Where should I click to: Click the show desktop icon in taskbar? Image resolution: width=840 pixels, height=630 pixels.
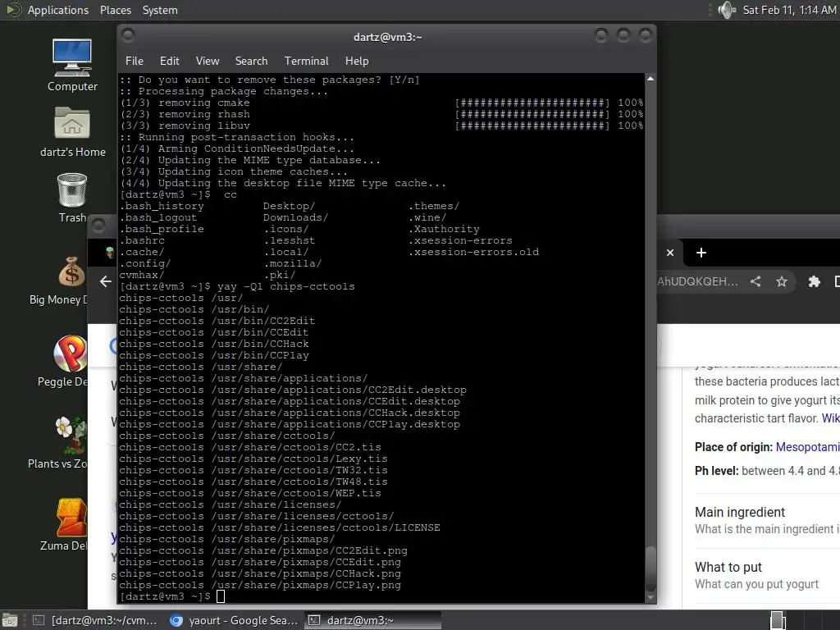click(x=9, y=620)
